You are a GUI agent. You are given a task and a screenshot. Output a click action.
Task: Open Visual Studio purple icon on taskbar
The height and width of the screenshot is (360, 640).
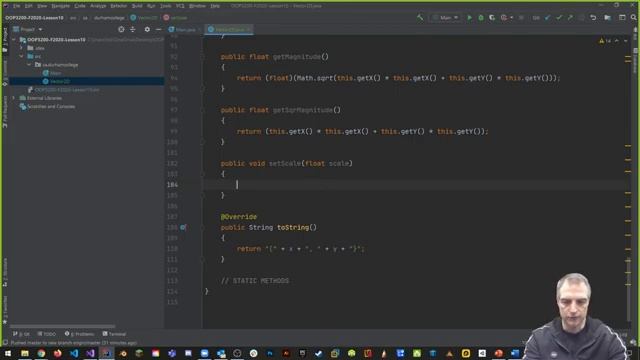tap(90, 353)
